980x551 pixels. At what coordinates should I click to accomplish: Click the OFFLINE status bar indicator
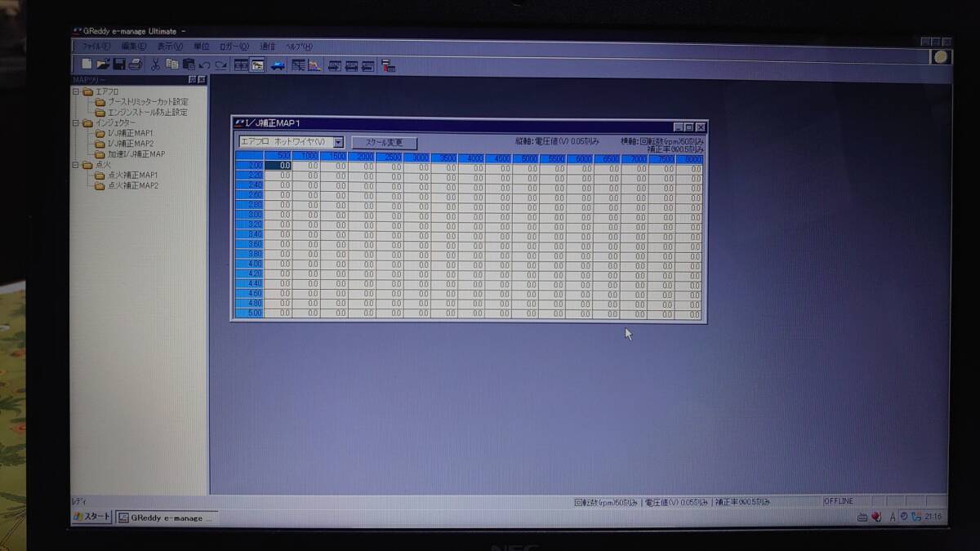(x=839, y=500)
